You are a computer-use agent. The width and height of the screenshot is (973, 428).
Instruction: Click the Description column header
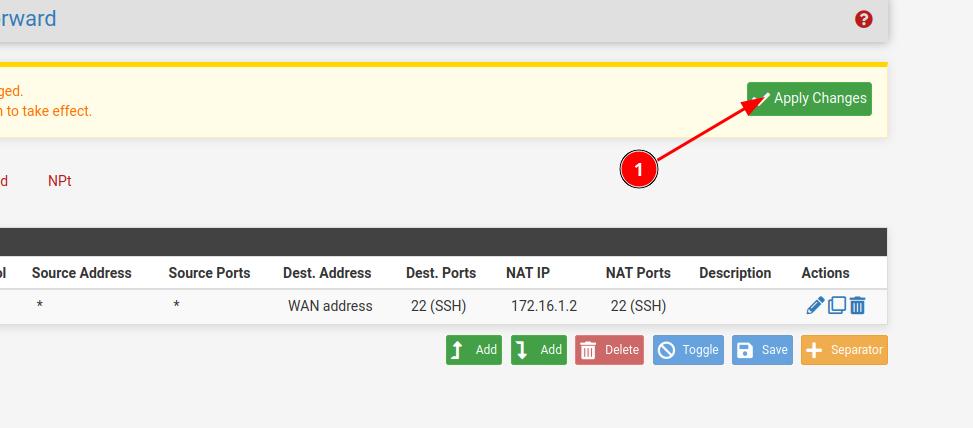(x=735, y=273)
